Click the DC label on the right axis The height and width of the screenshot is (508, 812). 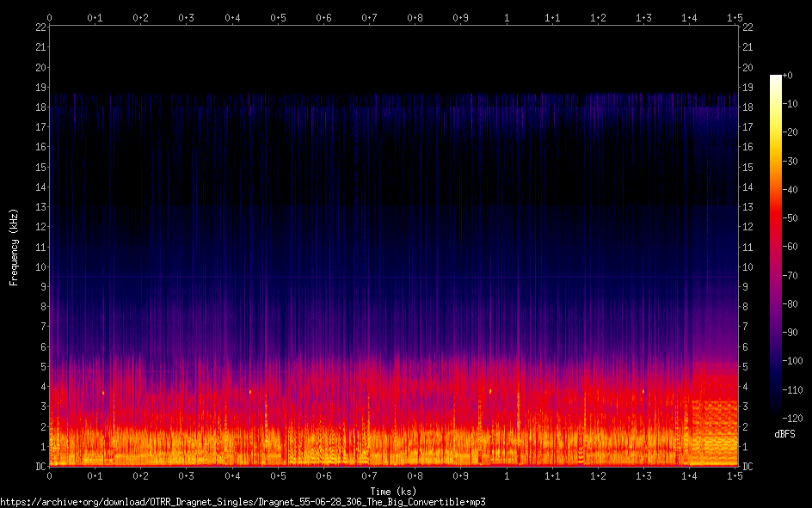point(747,467)
